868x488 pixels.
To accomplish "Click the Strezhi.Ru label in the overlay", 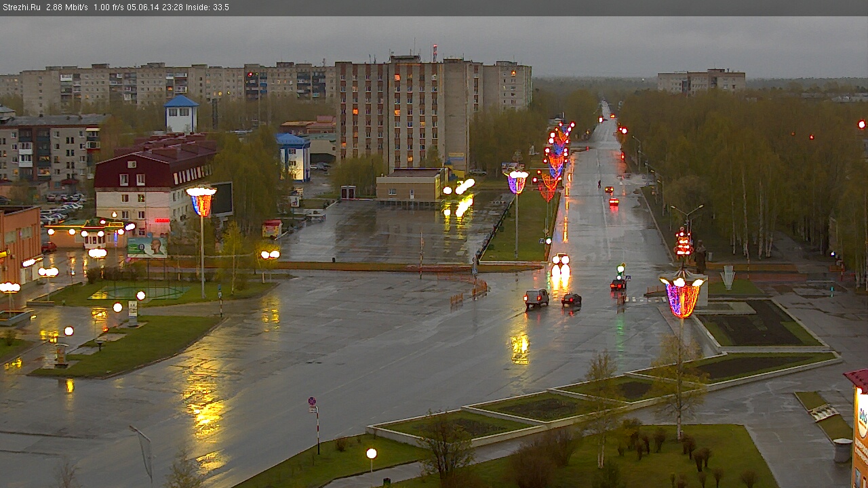I will click(x=22, y=7).
